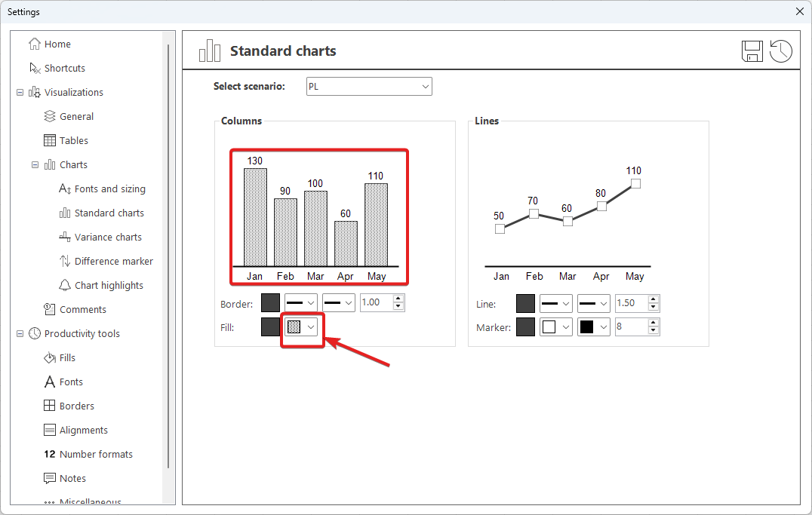Click the save settings floppy disk icon
The image size is (812, 515).
[x=752, y=51]
